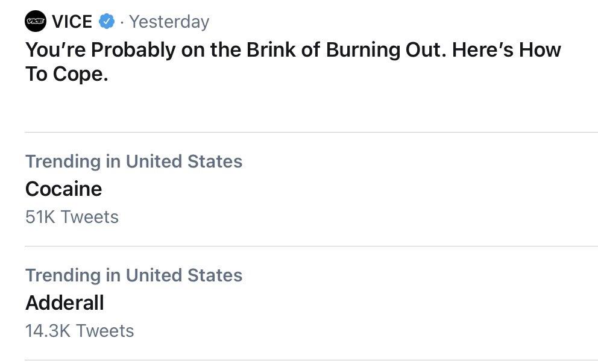Click the word "Tweets" beside 51K
This screenshot has width=598, height=364.
click(x=89, y=217)
